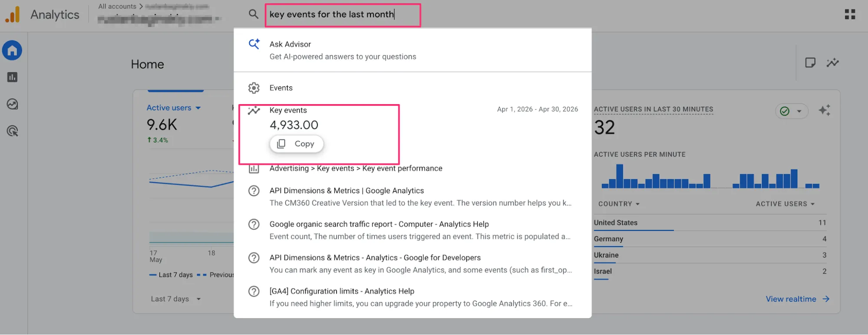The width and height of the screenshot is (868, 335).
Task: Click the arrow next to View realtime
Action: [826, 299]
